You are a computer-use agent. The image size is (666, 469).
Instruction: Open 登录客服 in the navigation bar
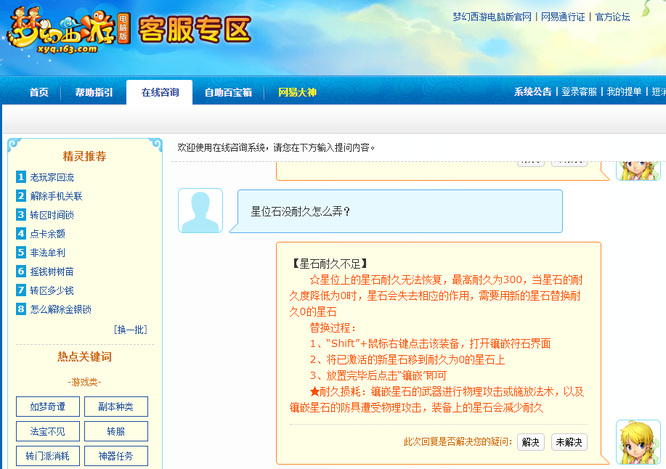(x=579, y=92)
